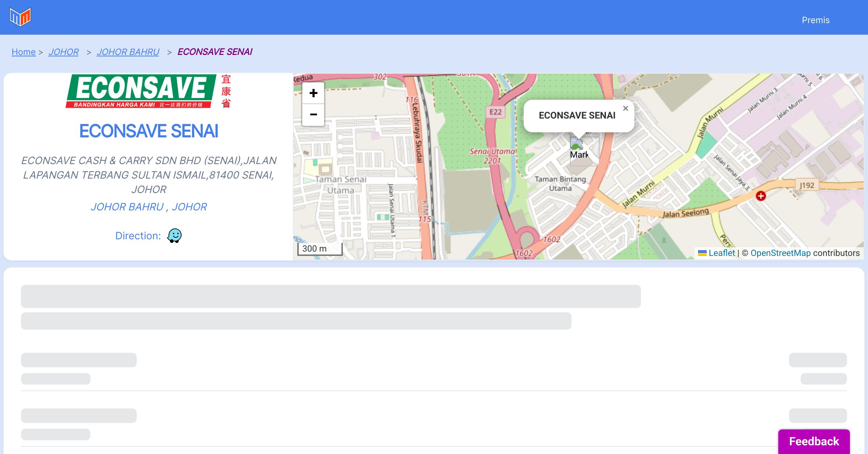Go to Home breadcrumb link
This screenshot has width=868, height=454.
coord(24,52)
